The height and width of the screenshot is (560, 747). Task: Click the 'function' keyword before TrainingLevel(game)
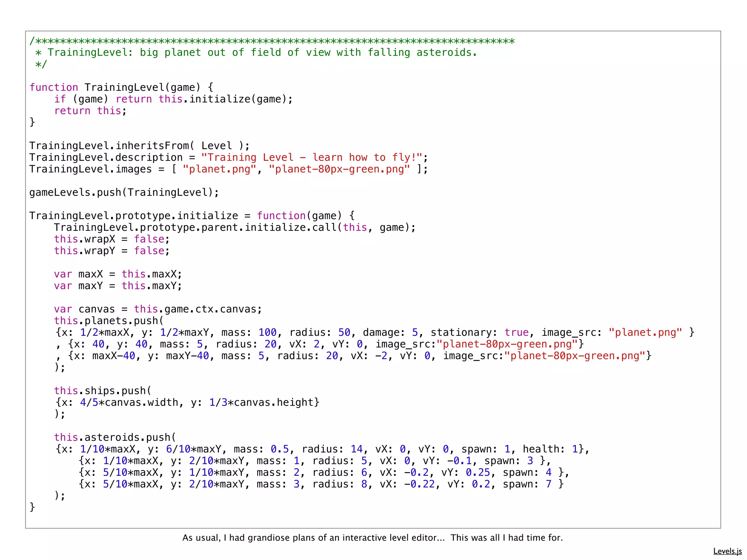54,87
